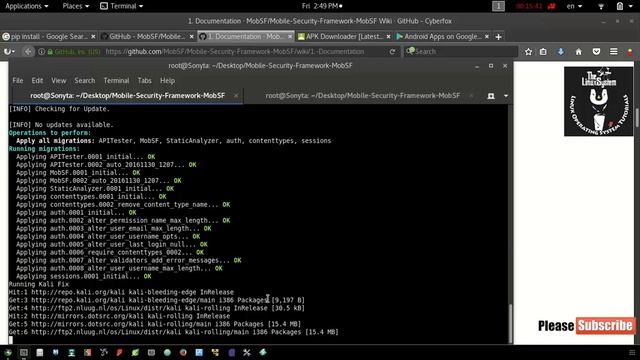This screenshot has height=360, width=640.
Task: Close the 'Android Apps on Google' tab
Action: click(x=487, y=36)
